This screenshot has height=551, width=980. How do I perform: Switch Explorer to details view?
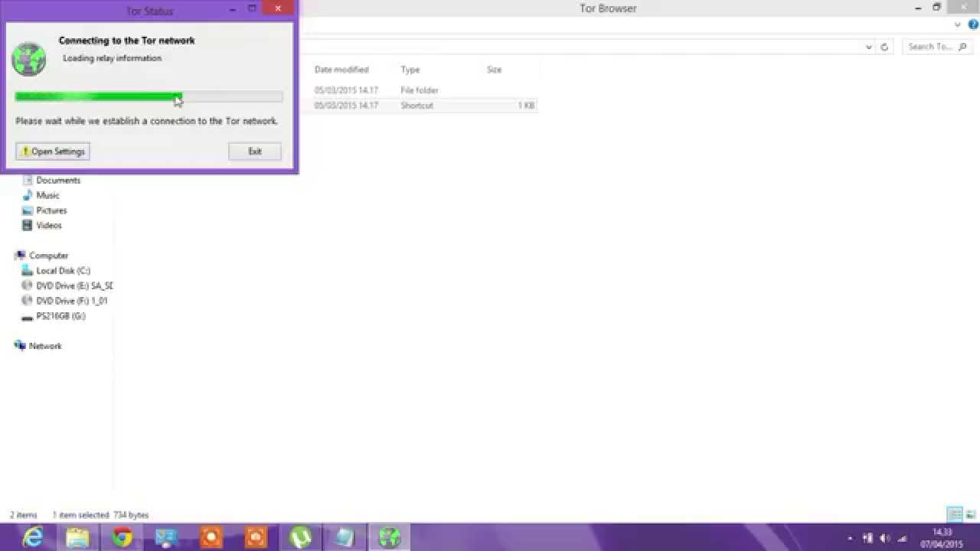point(955,514)
